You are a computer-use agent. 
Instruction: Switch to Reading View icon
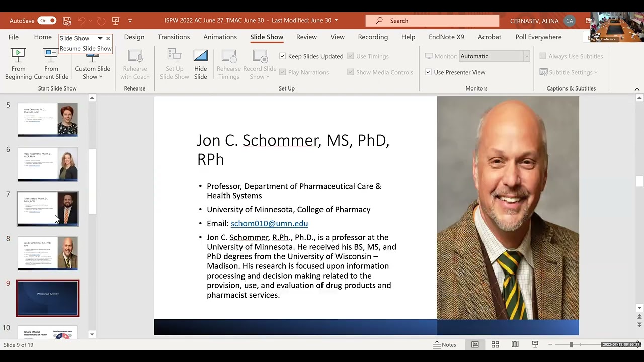[x=515, y=345]
